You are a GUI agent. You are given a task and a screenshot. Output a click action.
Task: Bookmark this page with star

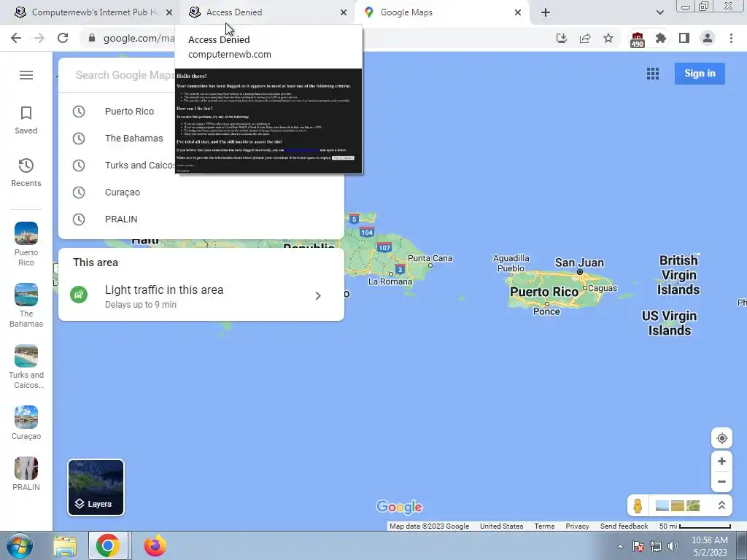pyautogui.click(x=608, y=38)
